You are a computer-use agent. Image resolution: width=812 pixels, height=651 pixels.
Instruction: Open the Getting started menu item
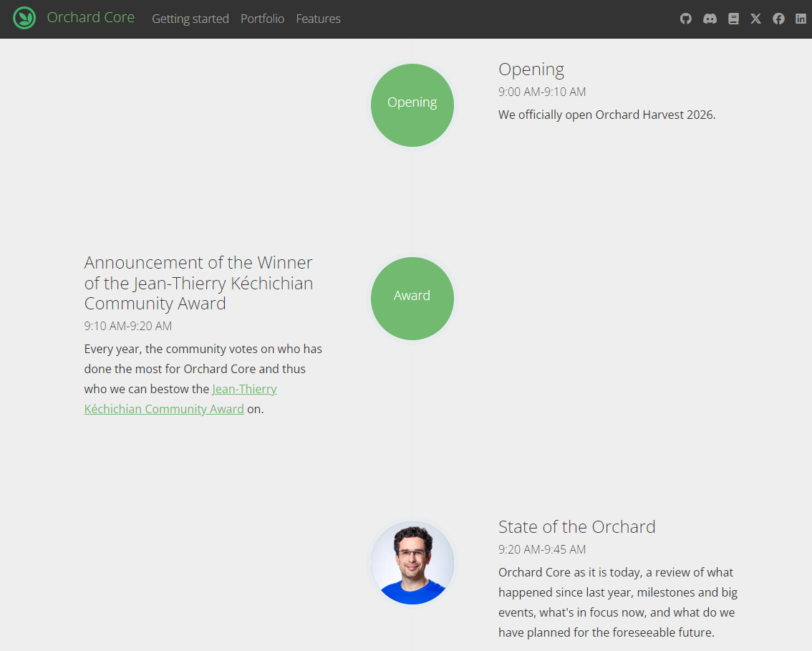[190, 19]
